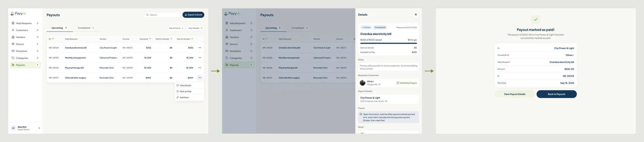
Task: Click the Search input field
Action: click(x=162, y=15)
